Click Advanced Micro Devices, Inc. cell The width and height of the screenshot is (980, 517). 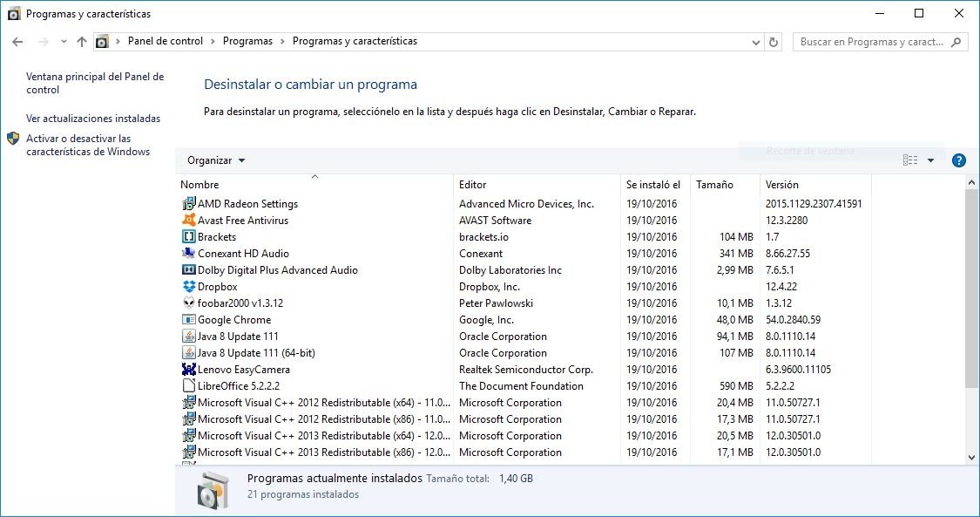tap(527, 204)
